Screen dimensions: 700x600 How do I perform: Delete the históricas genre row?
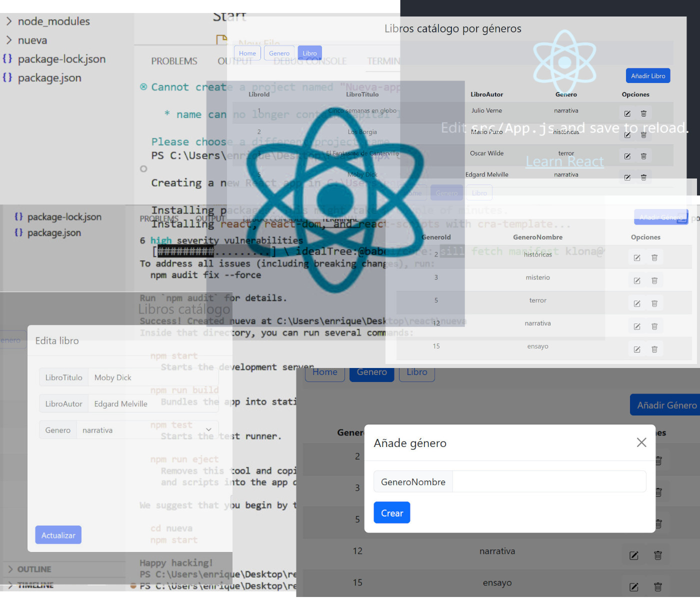click(x=654, y=257)
